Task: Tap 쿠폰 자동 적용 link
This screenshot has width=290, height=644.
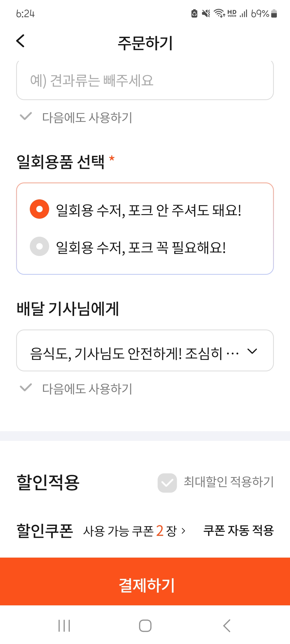Action: 238,530
